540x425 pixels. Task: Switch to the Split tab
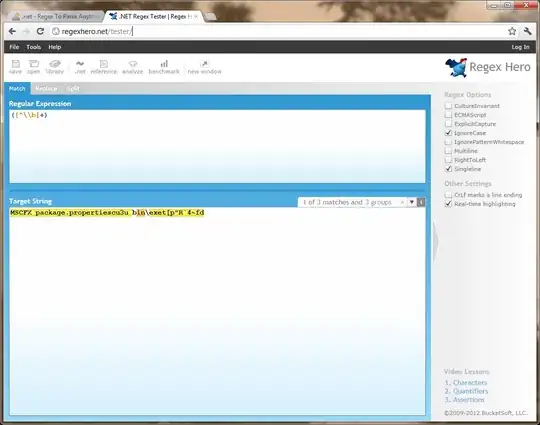[73, 89]
